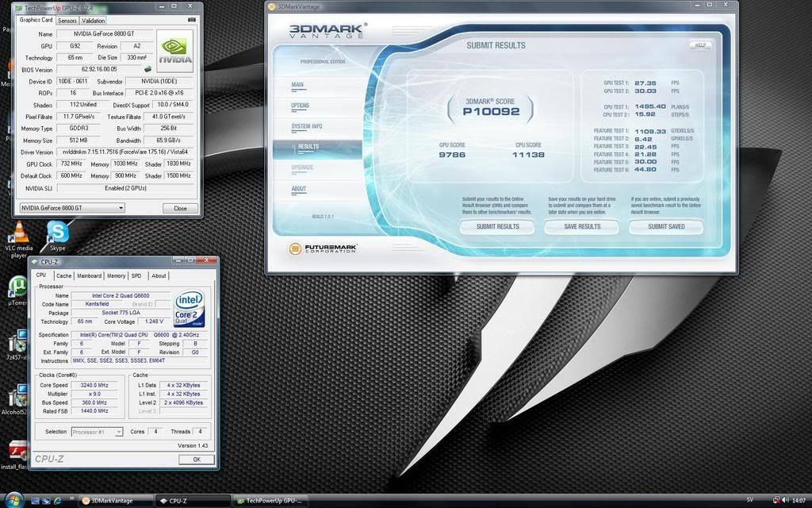
Task: Click the Save Results button
Action: pos(582,226)
